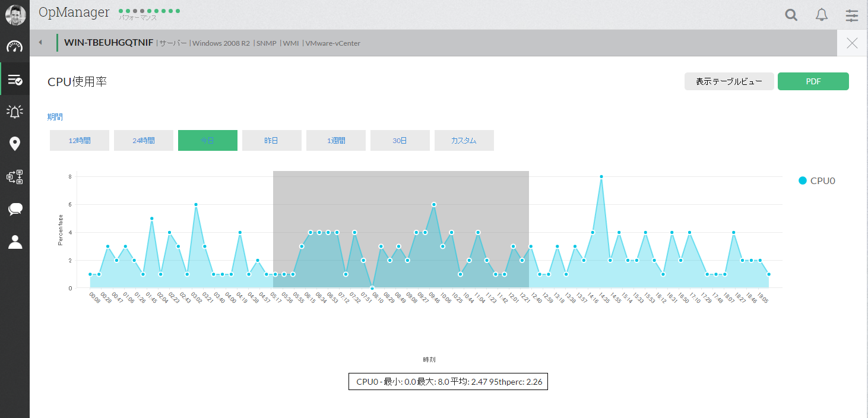Click the search magnifier icon in header
Viewport: 868px width, 418px height.
coord(791,14)
